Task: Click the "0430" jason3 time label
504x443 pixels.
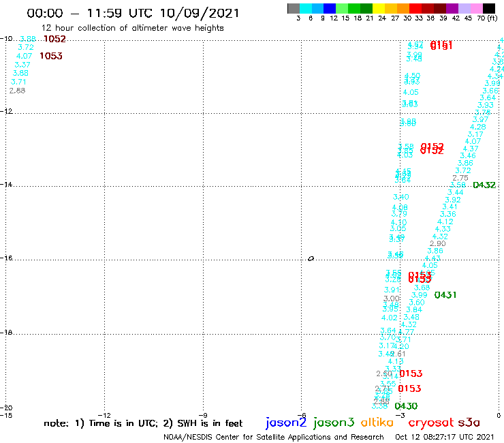Action: tap(406, 406)
